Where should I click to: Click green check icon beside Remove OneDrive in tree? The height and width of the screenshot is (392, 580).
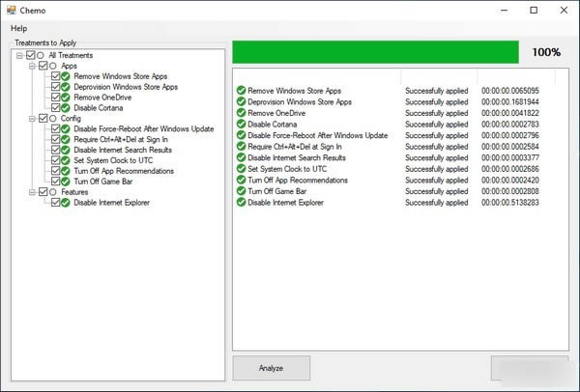(66, 97)
